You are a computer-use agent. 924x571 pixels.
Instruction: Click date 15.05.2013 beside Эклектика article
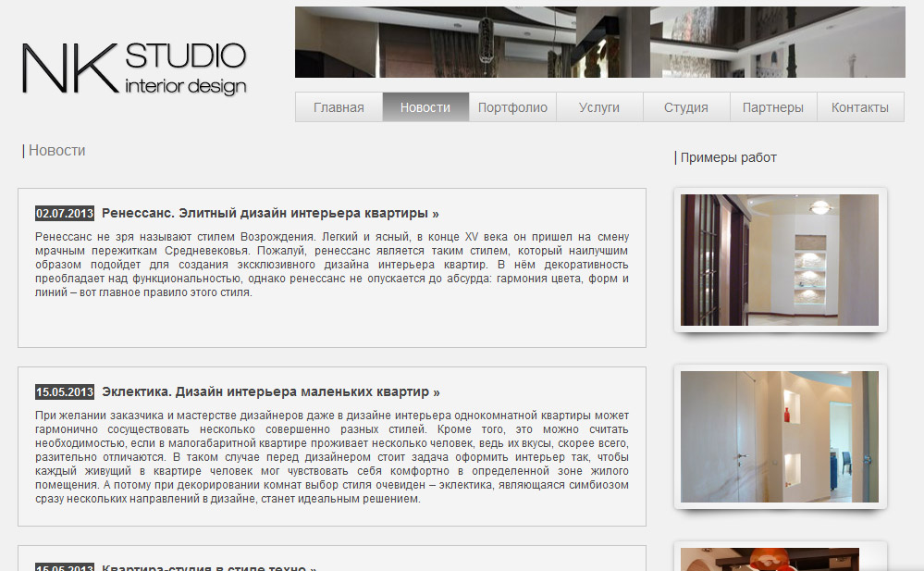64,392
